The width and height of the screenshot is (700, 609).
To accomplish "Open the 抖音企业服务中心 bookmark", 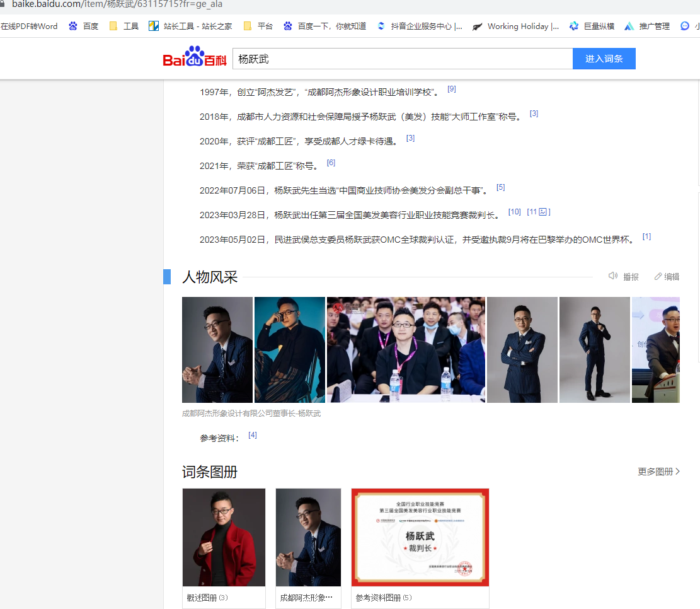I will (419, 26).
